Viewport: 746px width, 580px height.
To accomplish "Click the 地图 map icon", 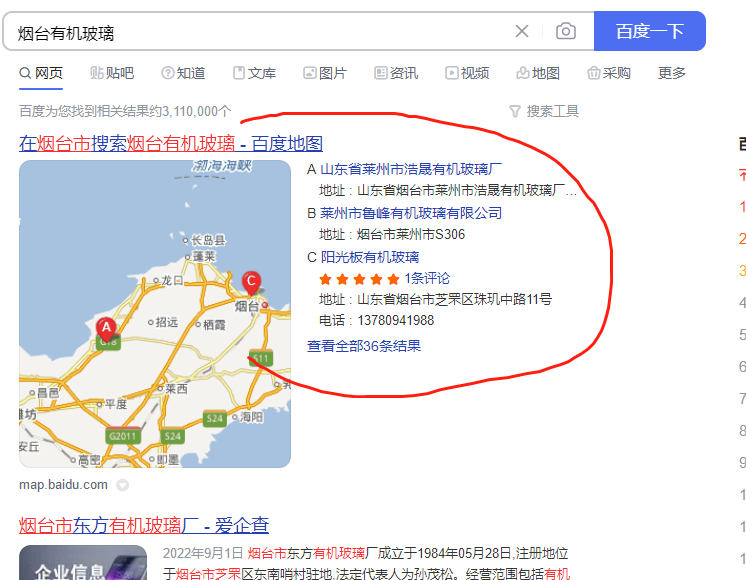I will click(x=523, y=73).
